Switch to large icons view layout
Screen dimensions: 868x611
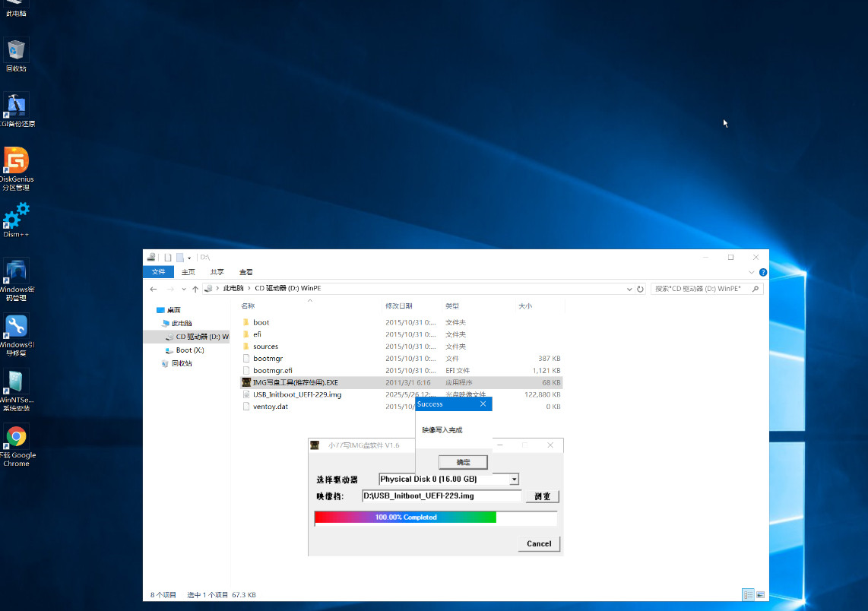(761, 595)
